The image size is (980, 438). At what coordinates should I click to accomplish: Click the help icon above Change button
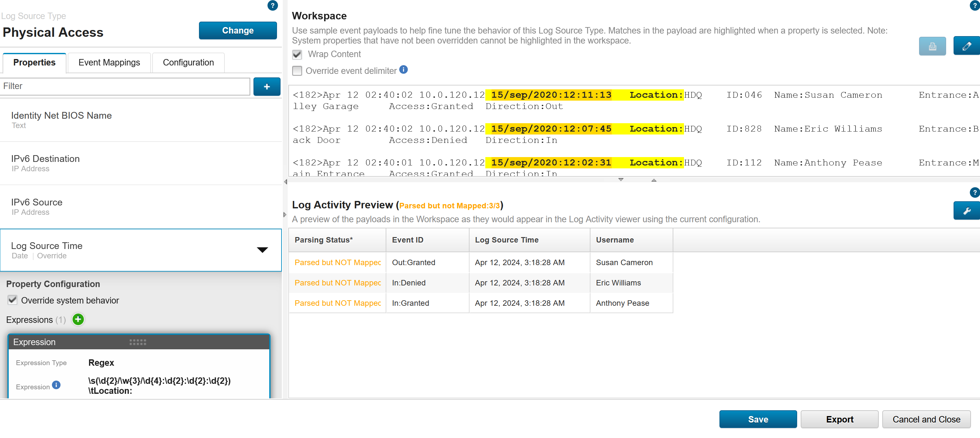pos(272,5)
